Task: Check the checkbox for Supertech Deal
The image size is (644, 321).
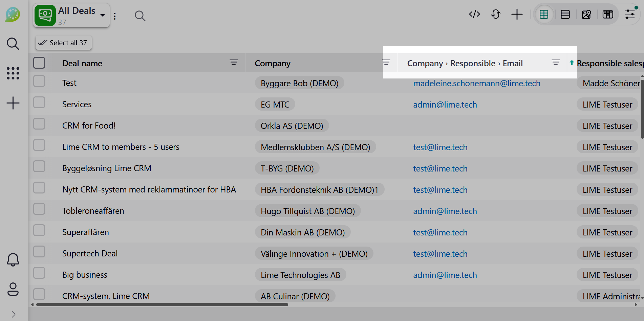Action: (39, 251)
